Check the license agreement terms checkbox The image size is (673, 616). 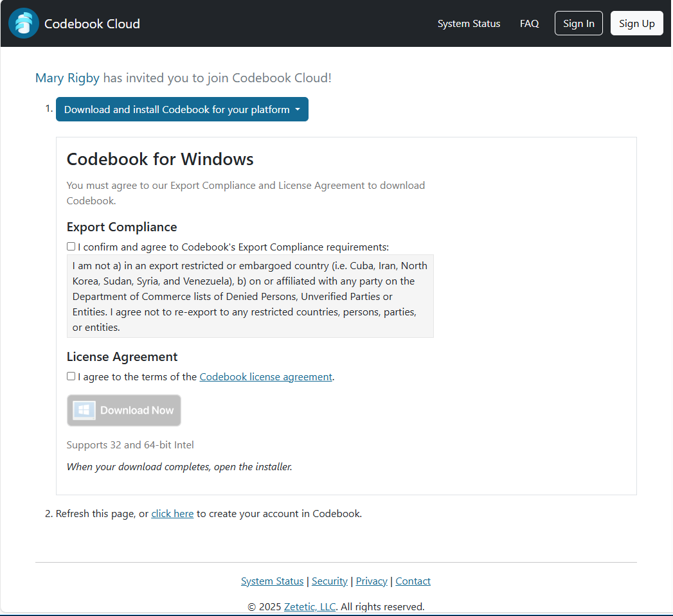pos(71,376)
